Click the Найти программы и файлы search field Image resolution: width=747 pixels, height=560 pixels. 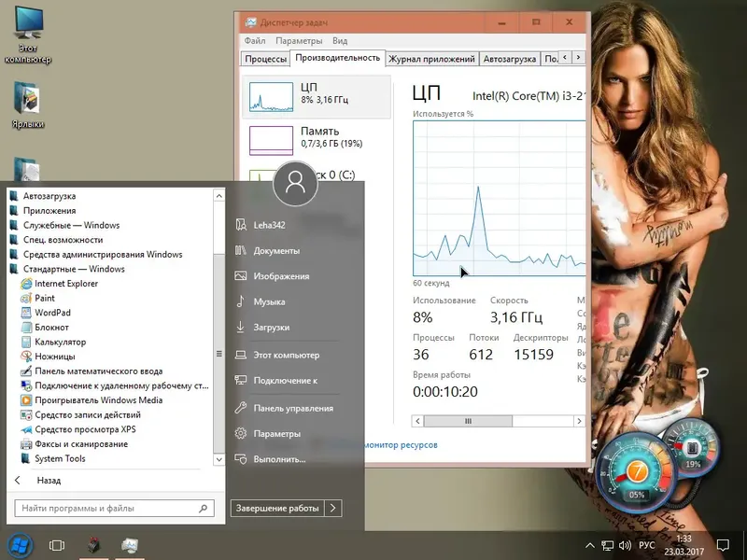coord(114,508)
